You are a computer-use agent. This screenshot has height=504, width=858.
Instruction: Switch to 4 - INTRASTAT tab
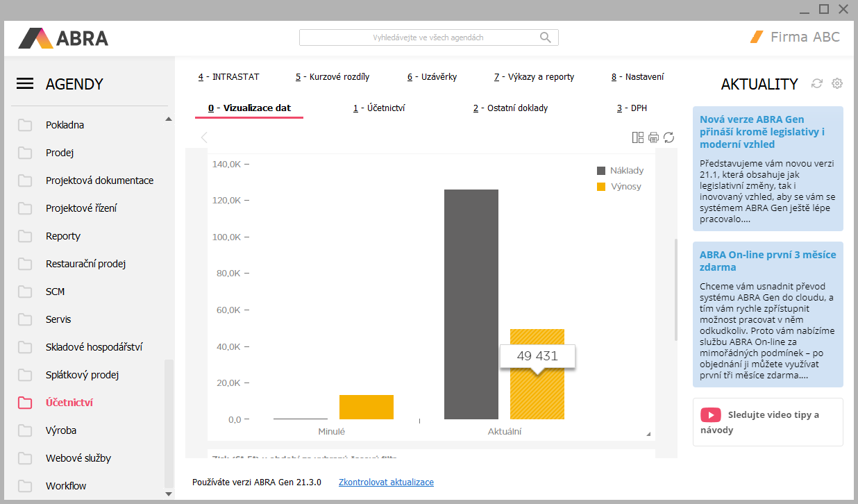pyautogui.click(x=228, y=77)
